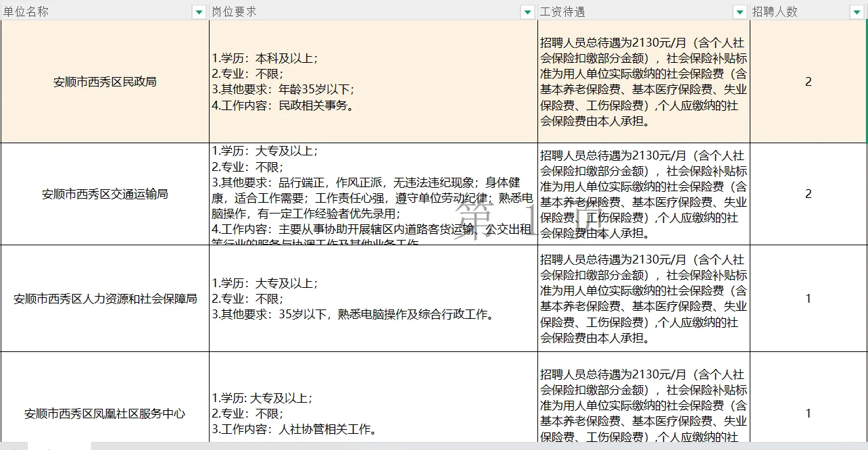This screenshot has width=868, height=450.
Task: Select the 岗位要求 header cell
Action: (373, 11)
